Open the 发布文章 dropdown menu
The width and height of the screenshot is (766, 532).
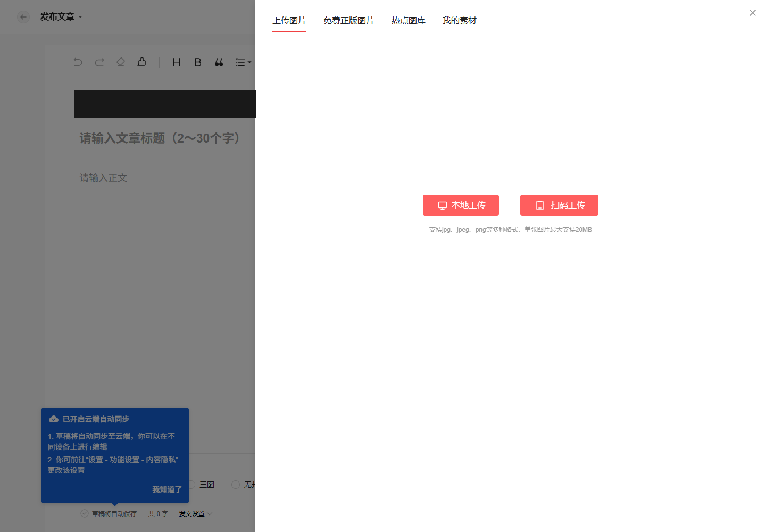[61, 17]
